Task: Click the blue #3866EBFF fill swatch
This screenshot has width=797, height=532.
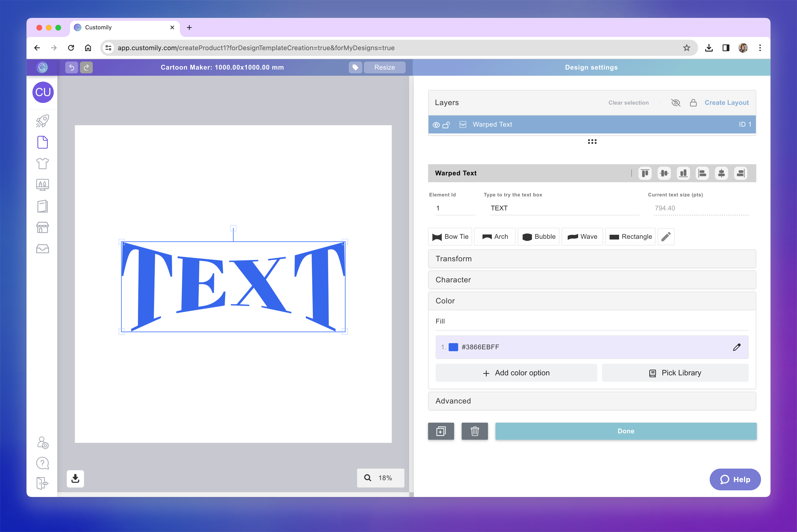Action: tap(453, 347)
